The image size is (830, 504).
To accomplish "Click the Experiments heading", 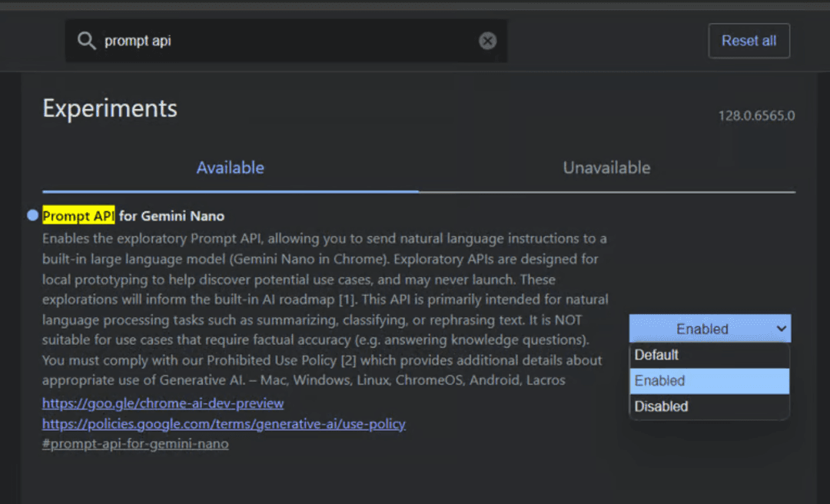I will [x=110, y=108].
